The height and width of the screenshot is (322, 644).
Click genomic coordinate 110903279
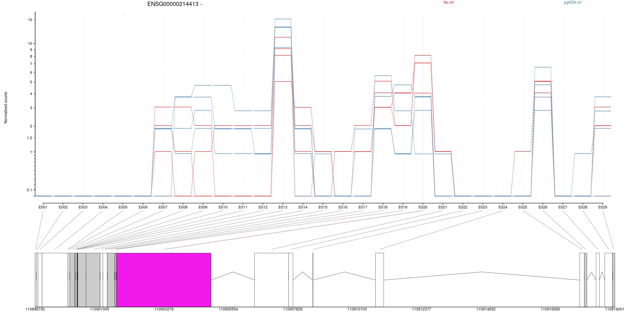164,309
